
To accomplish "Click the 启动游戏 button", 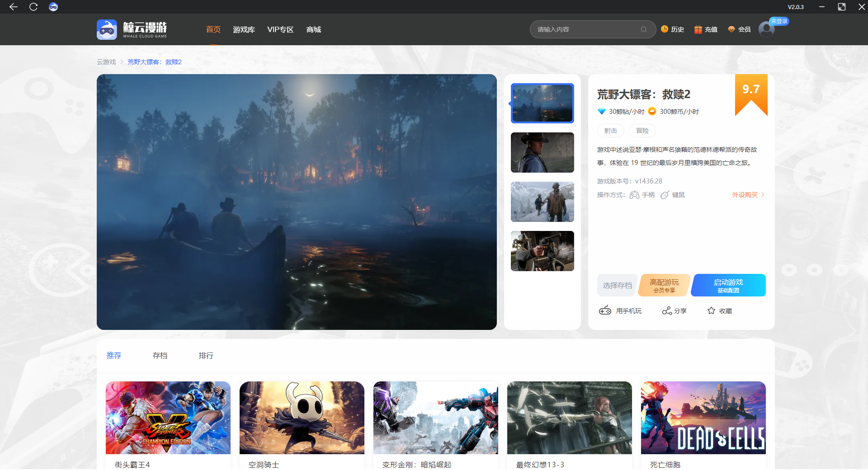I will pyautogui.click(x=728, y=285).
